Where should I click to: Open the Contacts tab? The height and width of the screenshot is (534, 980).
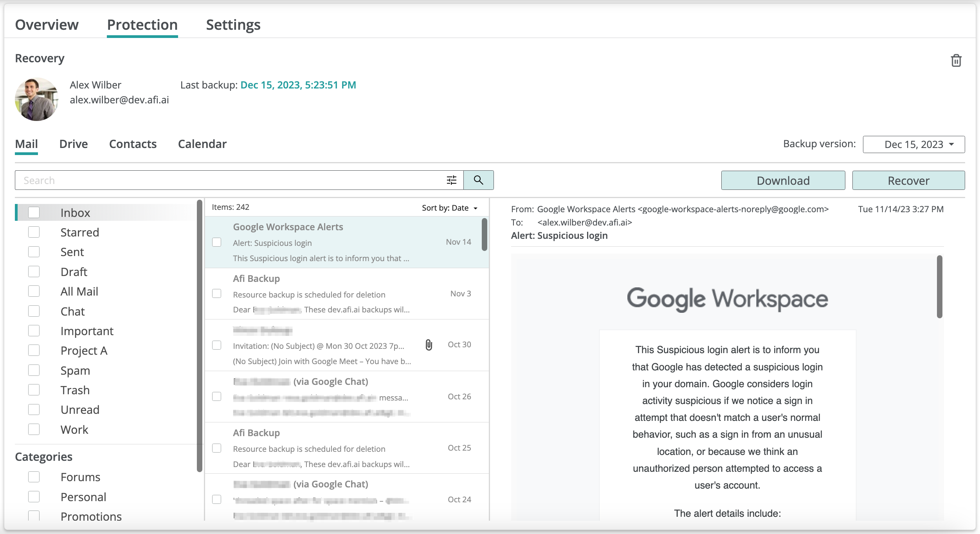tap(133, 144)
